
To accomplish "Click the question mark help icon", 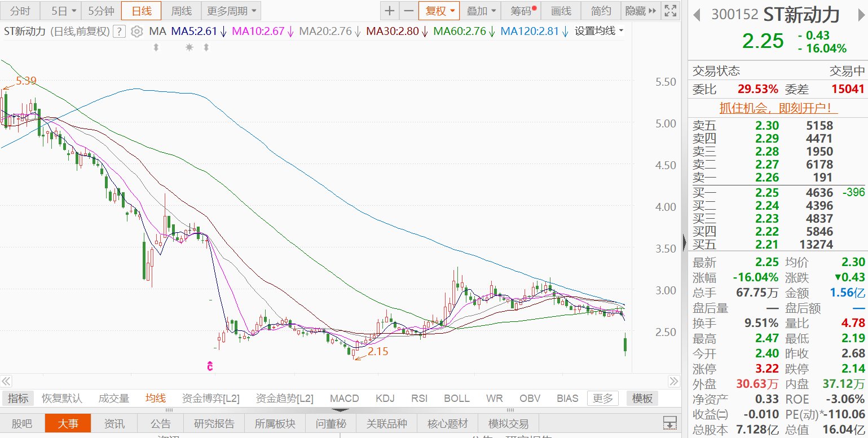I will click(118, 32).
